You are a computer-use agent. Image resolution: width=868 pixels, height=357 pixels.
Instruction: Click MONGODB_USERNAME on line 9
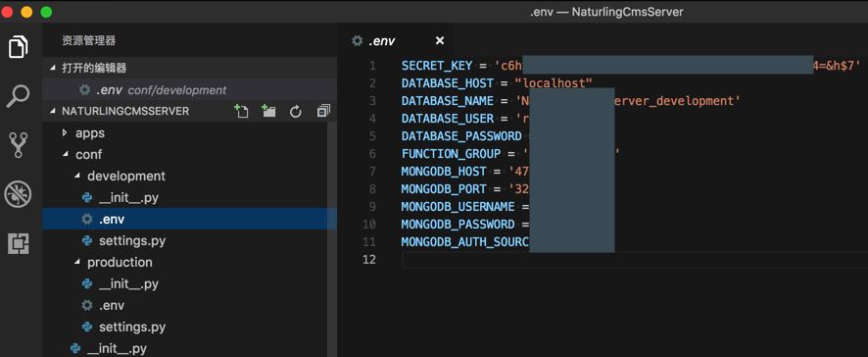point(458,207)
